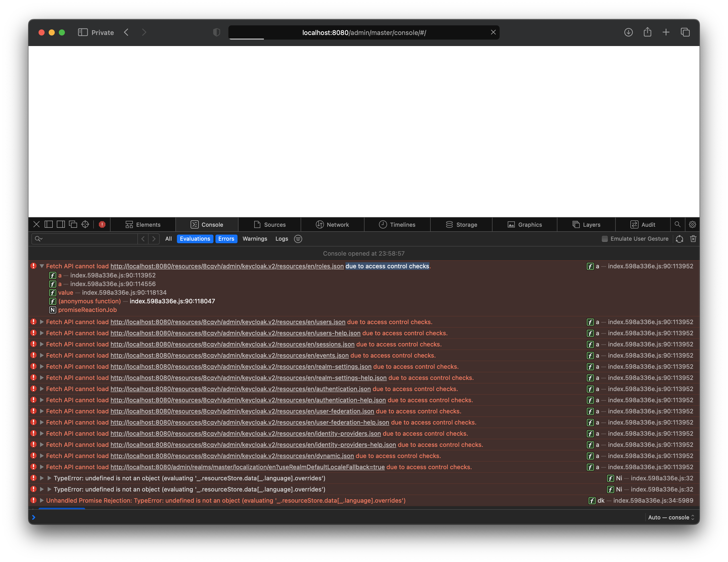Screen dimensions: 728x562
Task: Click the reload-clear console icon
Action: pyautogui.click(x=679, y=239)
